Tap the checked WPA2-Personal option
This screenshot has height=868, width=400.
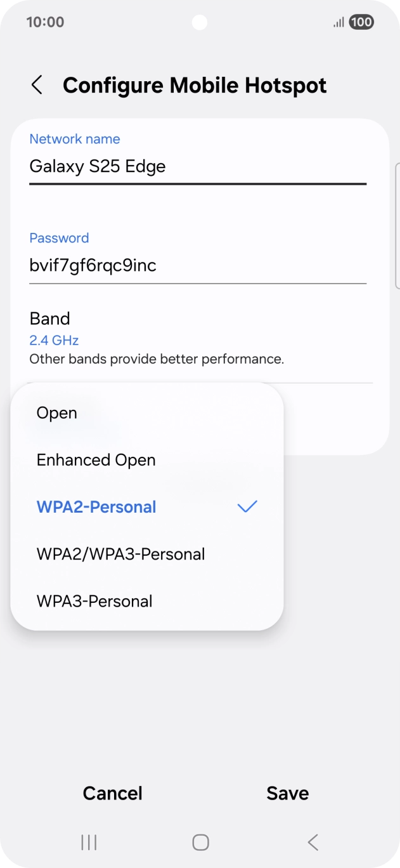[x=96, y=506]
